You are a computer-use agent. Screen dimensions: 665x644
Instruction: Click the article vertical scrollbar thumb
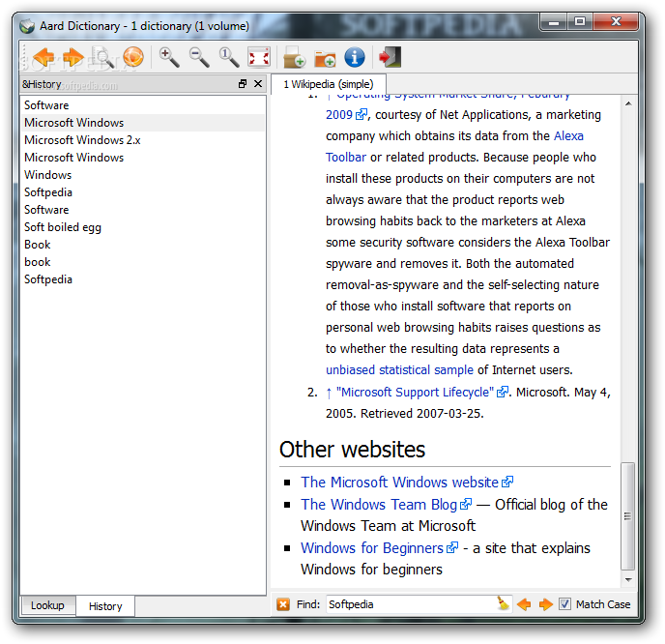tap(628, 516)
